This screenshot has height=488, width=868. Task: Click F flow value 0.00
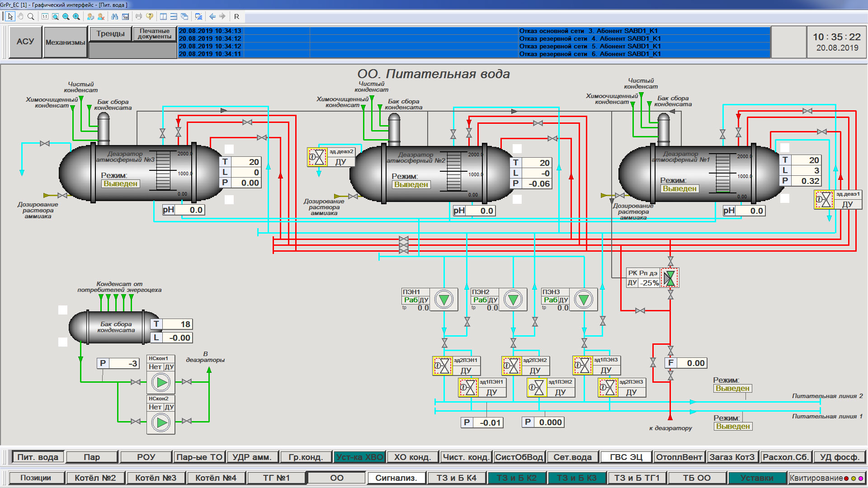tap(692, 363)
